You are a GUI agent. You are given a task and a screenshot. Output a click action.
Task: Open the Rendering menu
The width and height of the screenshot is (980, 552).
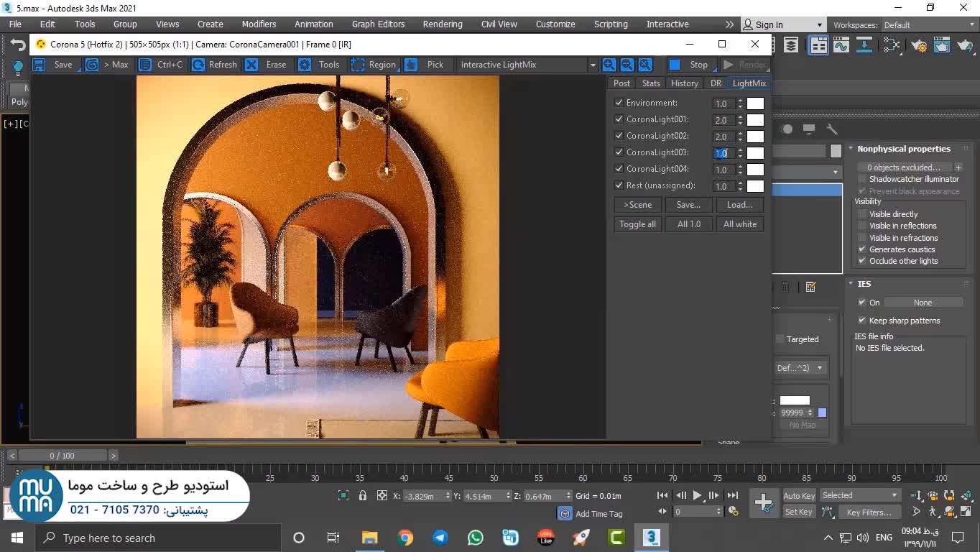442,24
